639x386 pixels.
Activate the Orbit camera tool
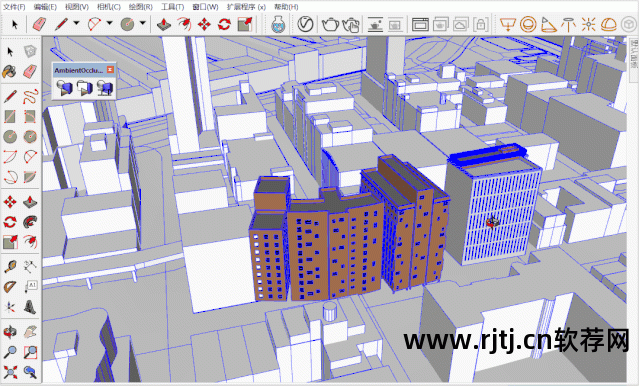click(x=10, y=332)
